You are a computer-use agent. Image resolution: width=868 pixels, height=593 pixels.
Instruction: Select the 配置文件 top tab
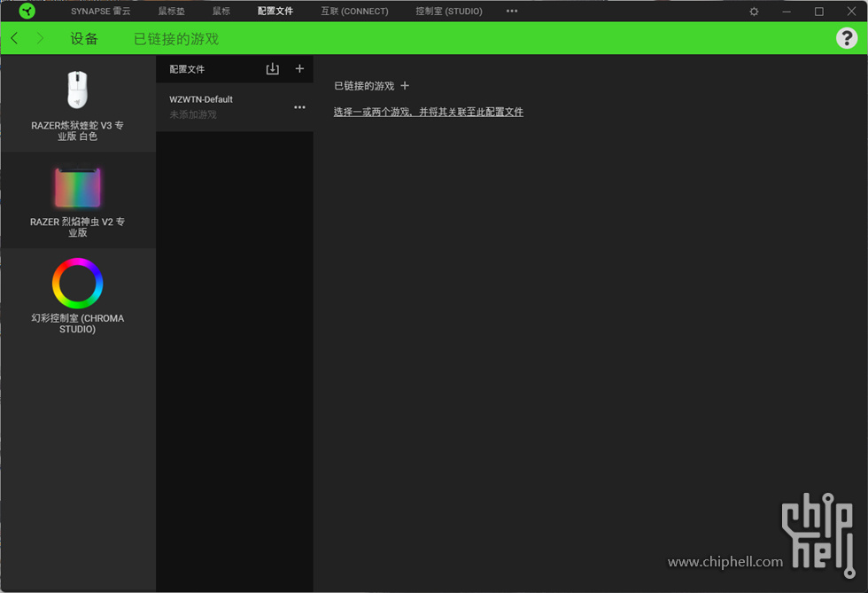[x=275, y=12]
